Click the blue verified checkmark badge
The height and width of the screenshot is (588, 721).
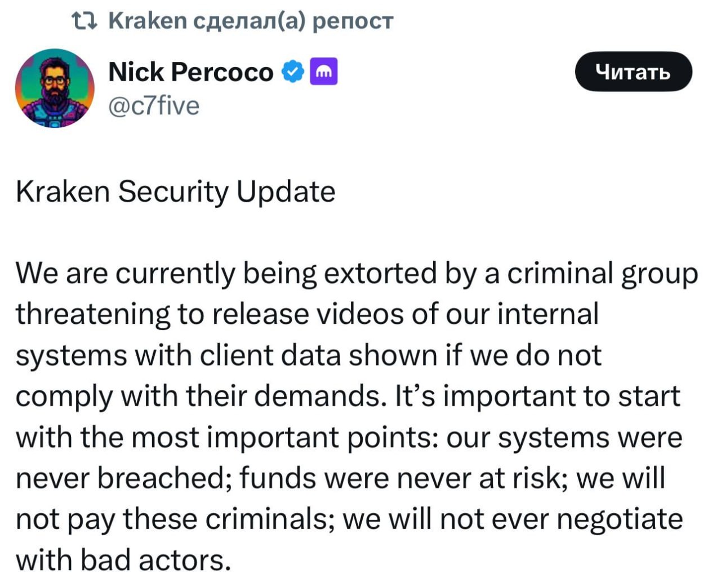[x=292, y=72]
